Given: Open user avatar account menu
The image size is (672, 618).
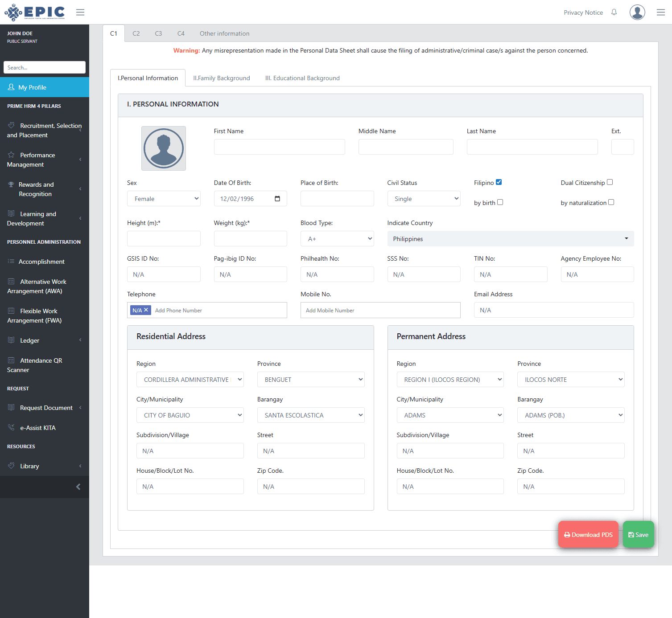Looking at the screenshot, I should pyautogui.click(x=637, y=12).
